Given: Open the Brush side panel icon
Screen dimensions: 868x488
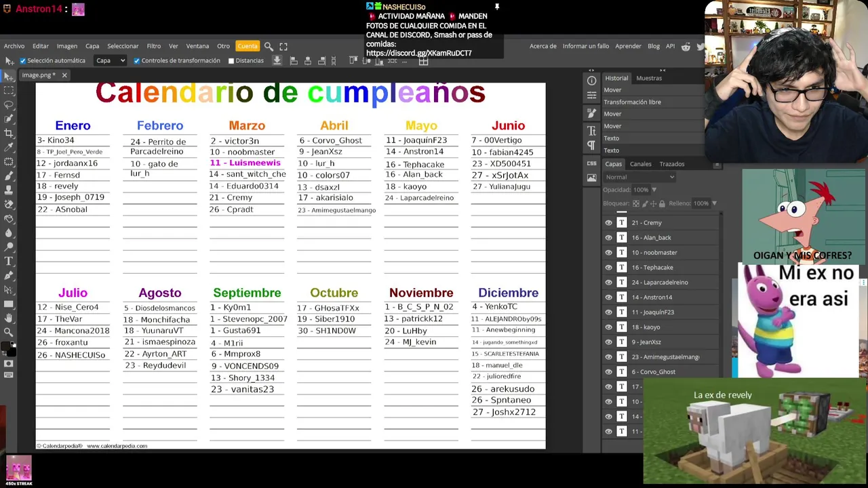Looking at the screenshot, I should tap(592, 113).
